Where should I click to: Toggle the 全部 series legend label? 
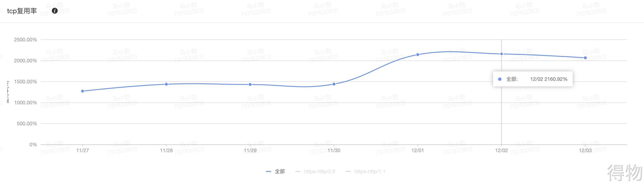pyautogui.click(x=280, y=171)
